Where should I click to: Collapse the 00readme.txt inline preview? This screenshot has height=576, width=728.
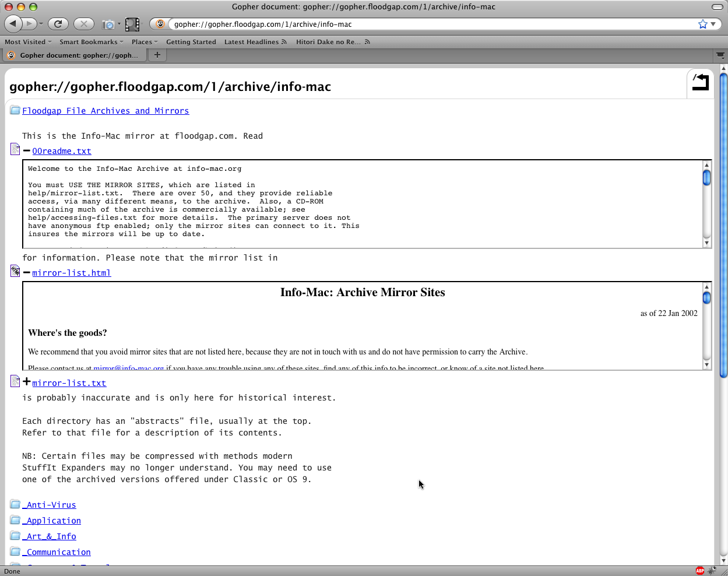(x=26, y=151)
